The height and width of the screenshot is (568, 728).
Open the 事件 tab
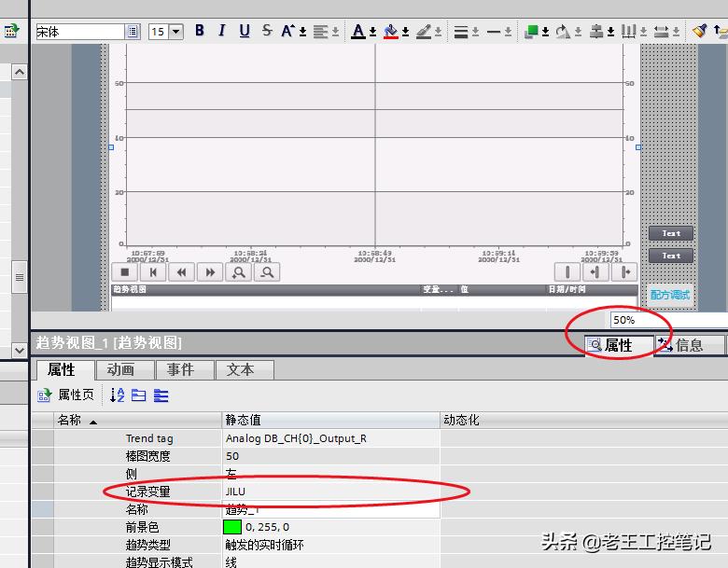[184, 370]
